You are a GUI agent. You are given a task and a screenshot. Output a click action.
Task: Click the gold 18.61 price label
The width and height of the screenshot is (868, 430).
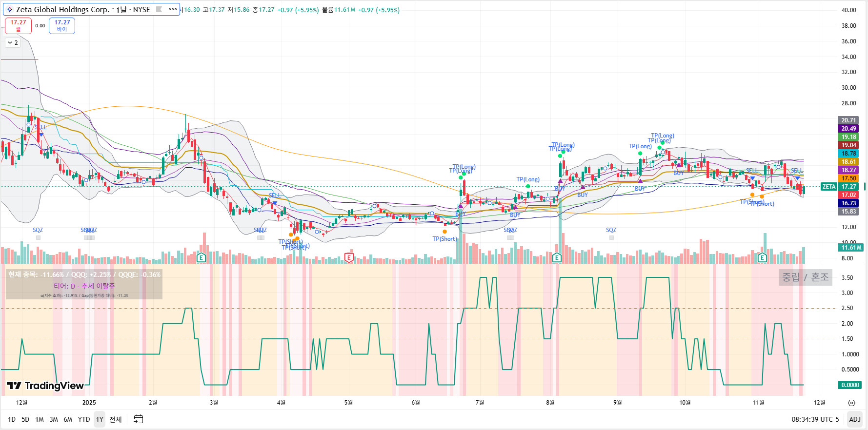tap(848, 162)
